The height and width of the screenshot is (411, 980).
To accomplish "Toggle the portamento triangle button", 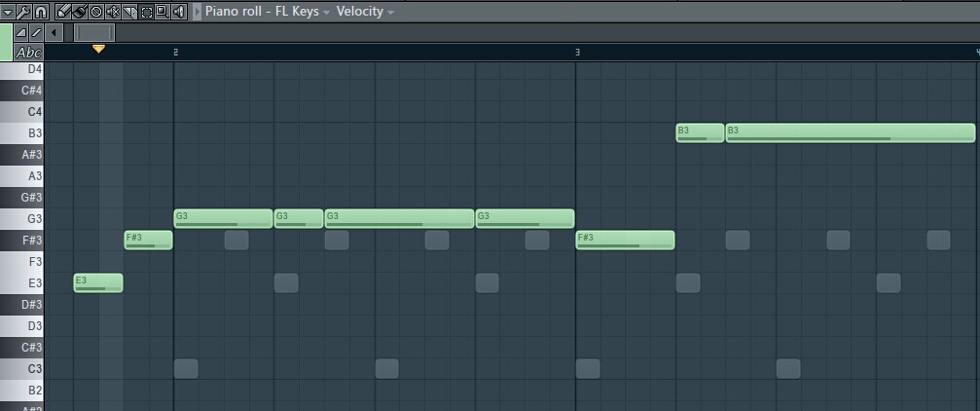I will (21, 32).
